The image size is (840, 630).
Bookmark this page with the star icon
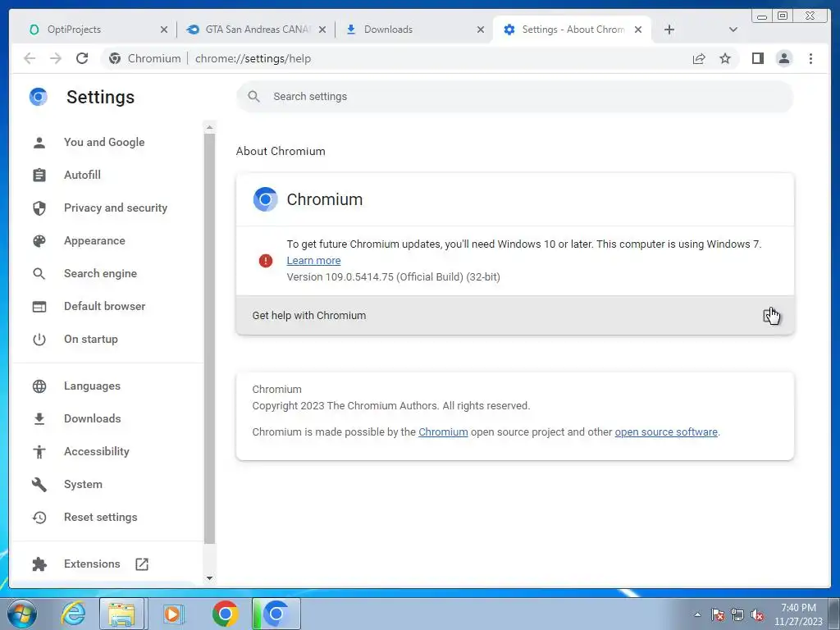point(725,58)
